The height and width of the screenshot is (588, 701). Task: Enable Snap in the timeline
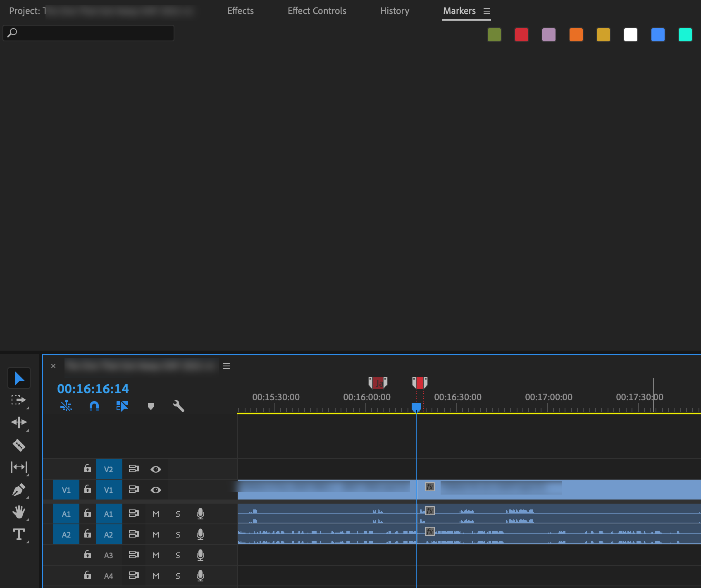coord(94,406)
